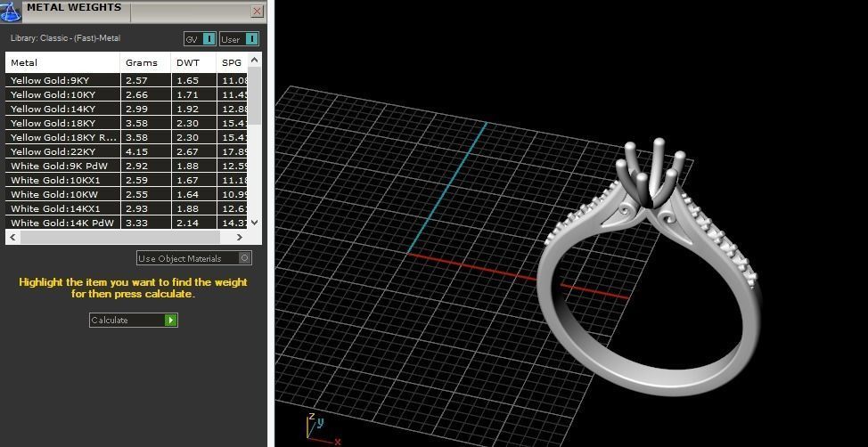Click the horizontal scrollbar thumb
Image resolution: width=868 pixels, height=447 pixels.
pos(119,237)
